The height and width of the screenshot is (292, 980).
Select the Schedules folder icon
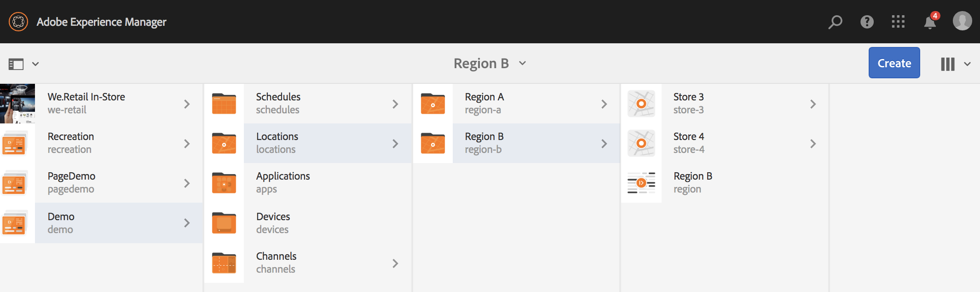tap(224, 104)
